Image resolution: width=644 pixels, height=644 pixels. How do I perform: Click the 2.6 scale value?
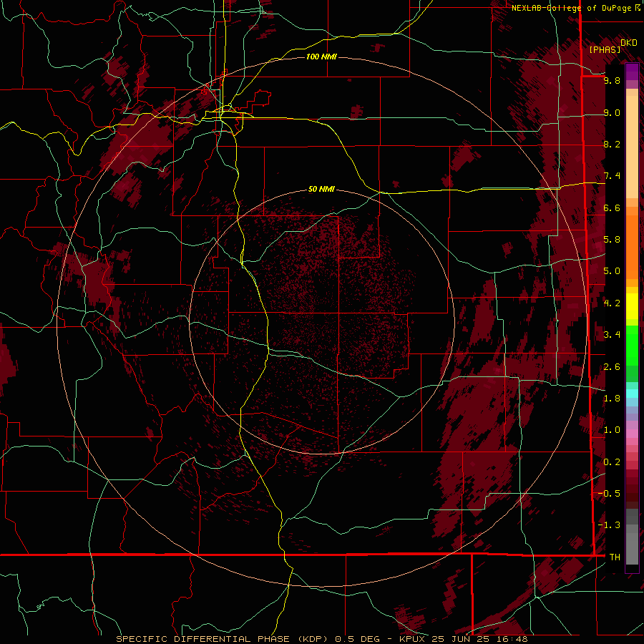pos(612,367)
